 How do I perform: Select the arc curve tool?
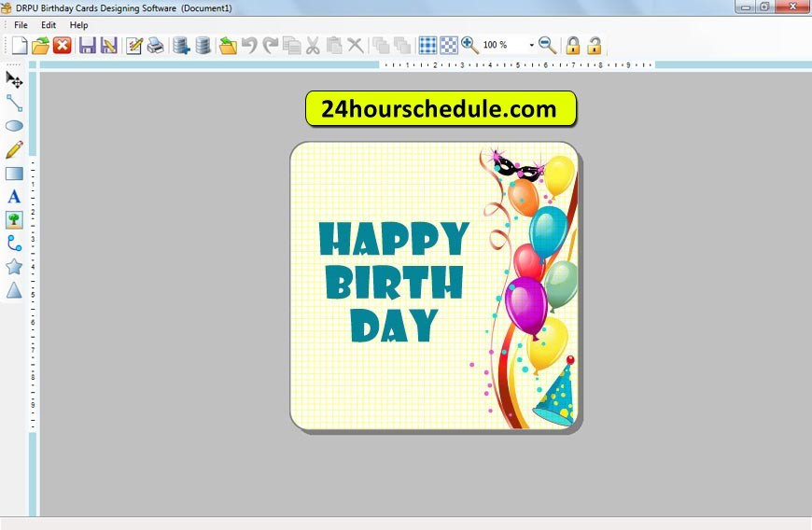tap(14, 244)
